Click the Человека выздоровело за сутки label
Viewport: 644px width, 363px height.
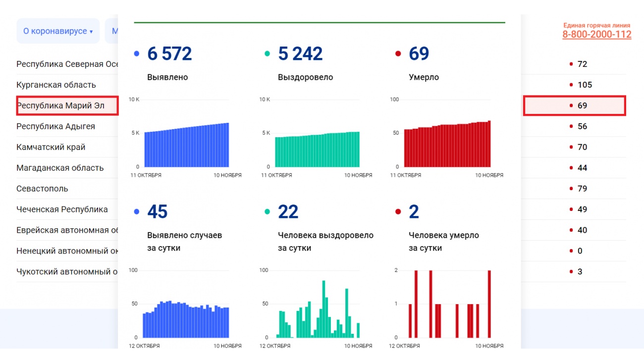[325, 242]
